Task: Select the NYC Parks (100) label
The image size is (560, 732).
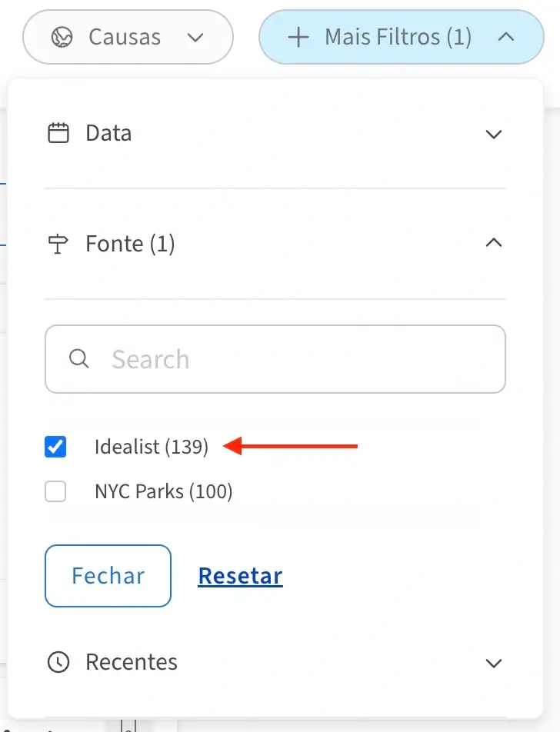Action: pos(163,491)
